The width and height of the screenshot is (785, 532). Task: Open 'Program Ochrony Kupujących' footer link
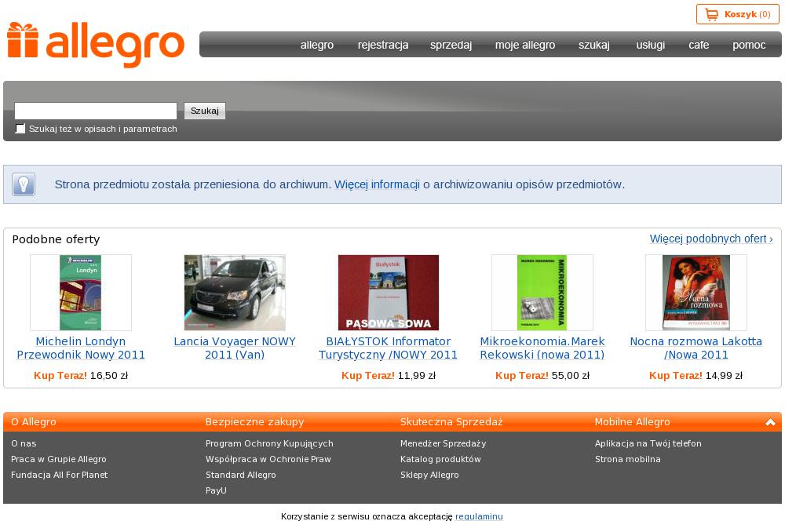[269, 443]
